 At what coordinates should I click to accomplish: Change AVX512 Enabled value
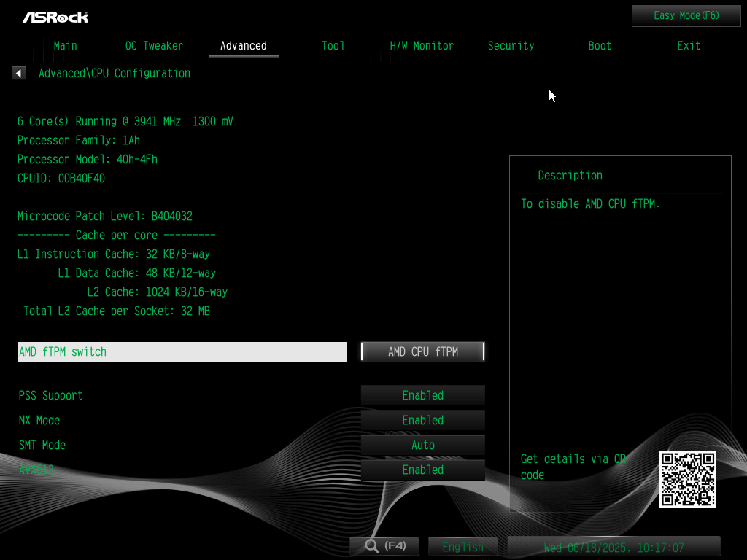[423, 470]
